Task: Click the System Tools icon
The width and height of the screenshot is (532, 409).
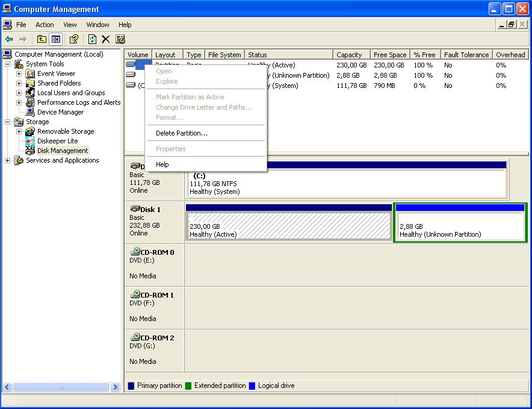Action: pyautogui.click(x=19, y=64)
